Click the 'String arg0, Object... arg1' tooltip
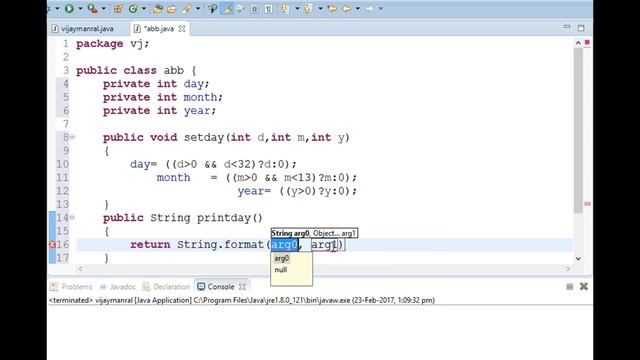This screenshot has width=640, height=360. (314, 233)
